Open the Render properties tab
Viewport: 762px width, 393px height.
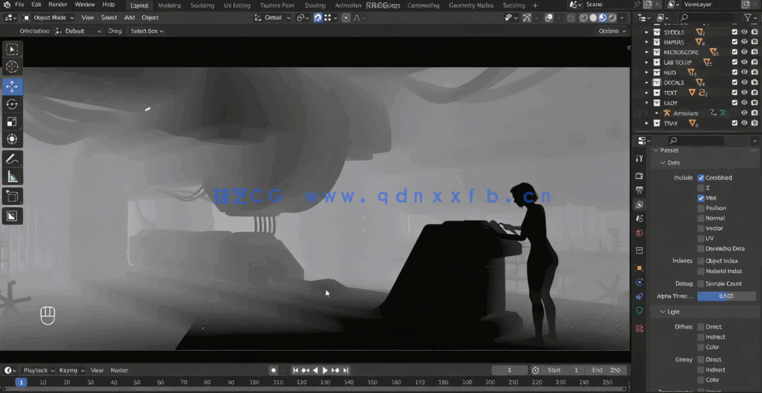(x=640, y=176)
